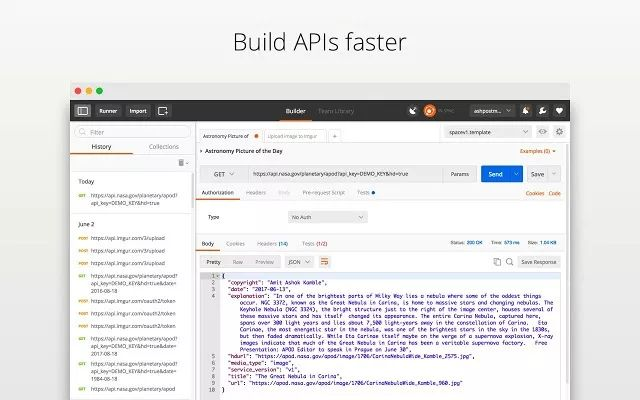Open the response Cookies tab
This screenshot has width=640, height=400.
point(235,244)
